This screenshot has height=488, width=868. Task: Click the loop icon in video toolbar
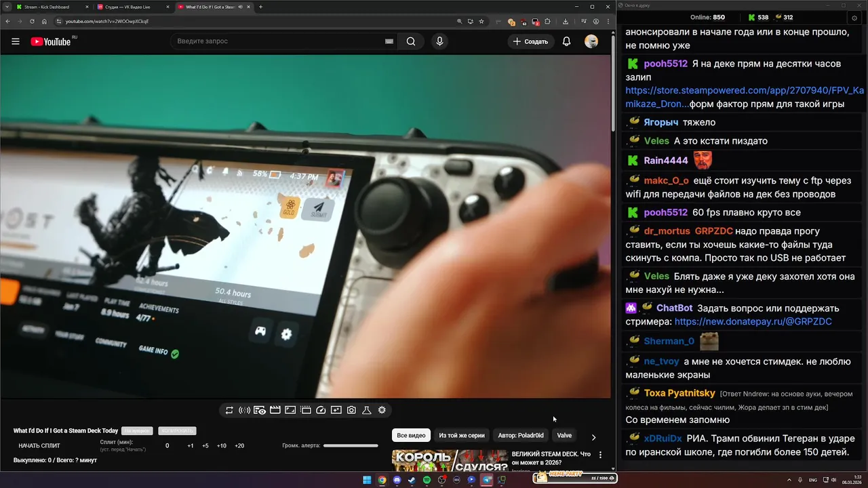point(229,410)
